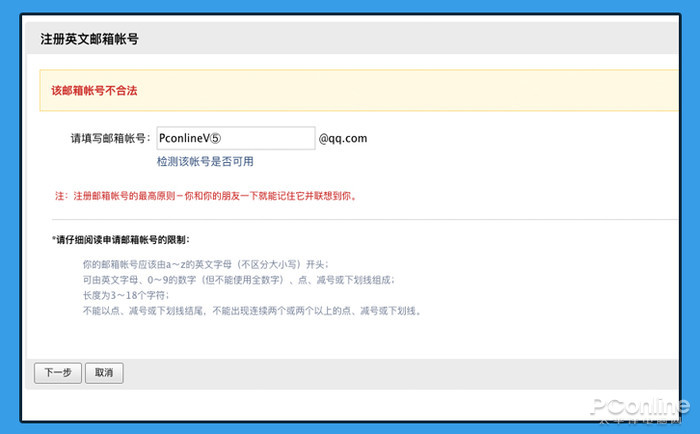This screenshot has width=700, height=434.
Task: Click the @qq.com domain suffix
Action: click(x=343, y=138)
